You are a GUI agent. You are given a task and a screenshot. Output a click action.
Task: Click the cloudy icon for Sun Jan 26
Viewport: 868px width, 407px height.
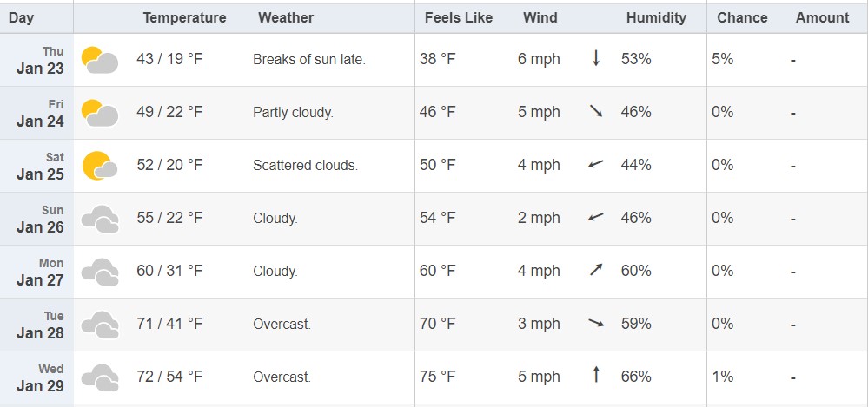[x=100, y=219]
